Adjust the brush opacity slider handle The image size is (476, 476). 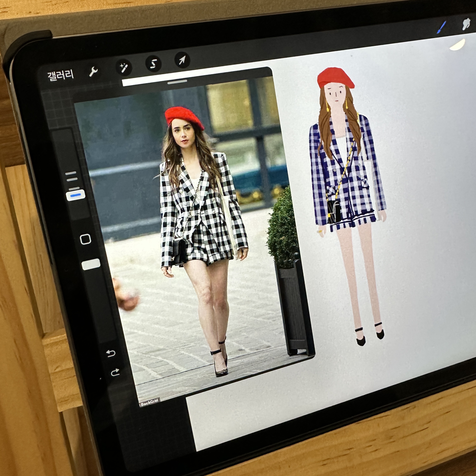pos(91,264)
